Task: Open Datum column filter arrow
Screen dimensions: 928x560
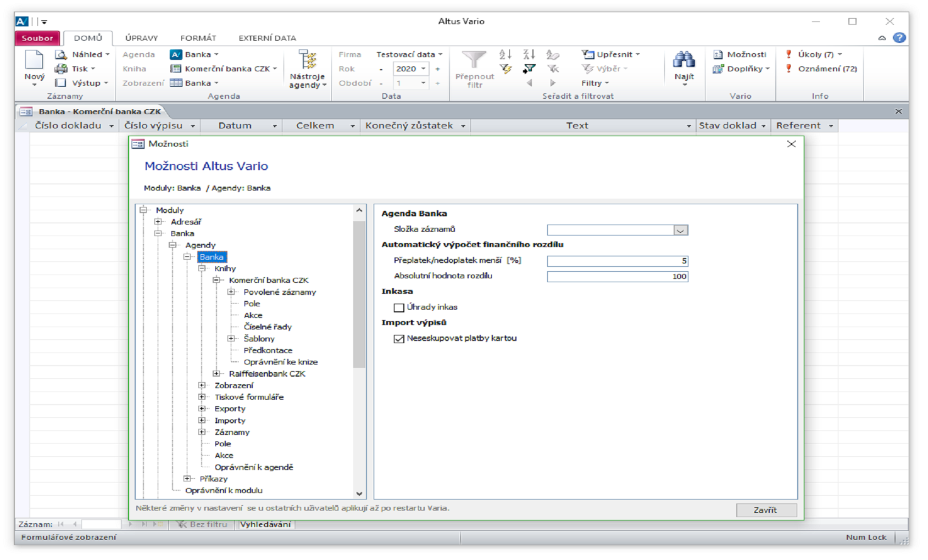Action: click(x=275, y=126)
